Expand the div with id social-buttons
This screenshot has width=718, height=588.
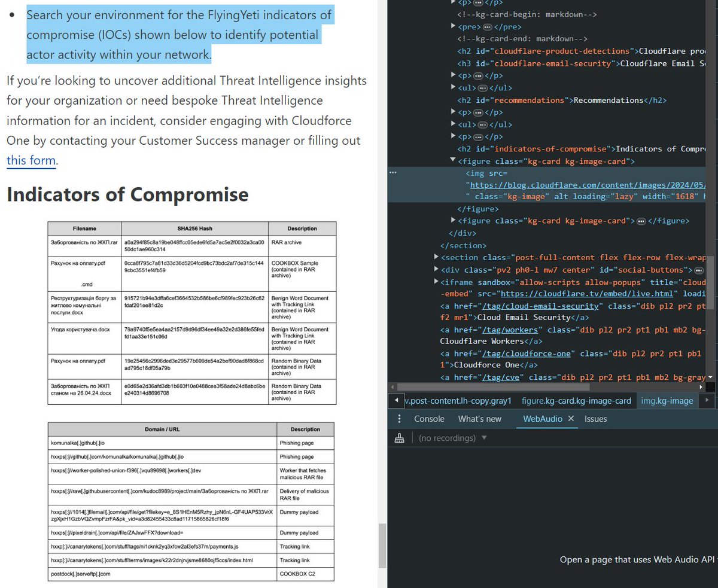[x=436, y=270]
